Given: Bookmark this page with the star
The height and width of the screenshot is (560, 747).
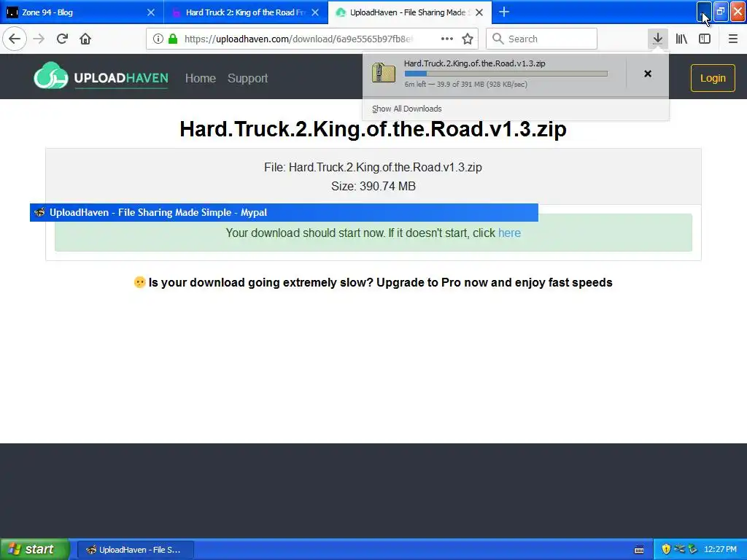Looking at the screenshot, I should (468, 39).
